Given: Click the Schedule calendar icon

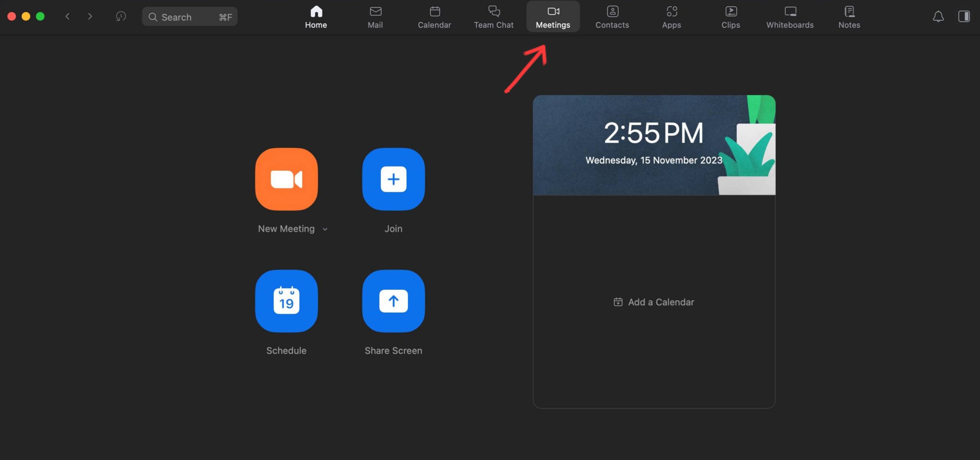Looking at the screenshot, I should 286,301.
